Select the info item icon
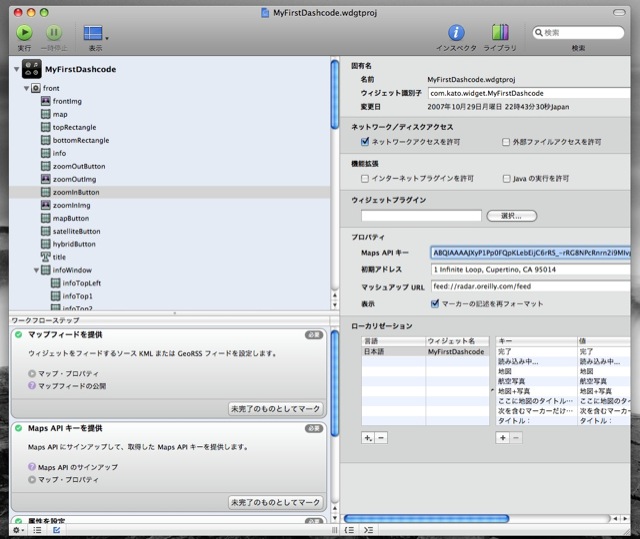 [46, 153]
